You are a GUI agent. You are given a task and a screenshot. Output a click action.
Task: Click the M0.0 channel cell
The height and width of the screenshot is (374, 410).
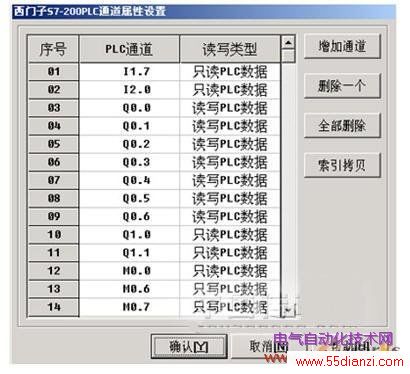click(x=130, y=271)
